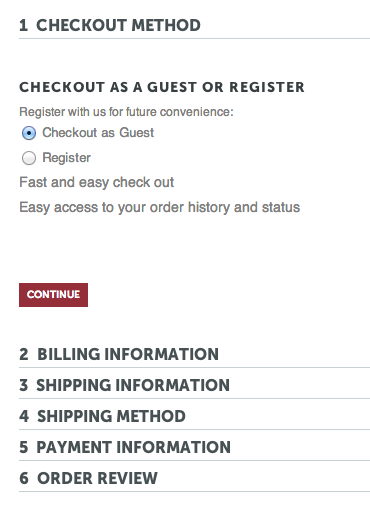Image resolution: width=370 pixels, height=513 pixels.
Task: Click step number 2 beside Billing Information
Action: (x=24, y=354)
